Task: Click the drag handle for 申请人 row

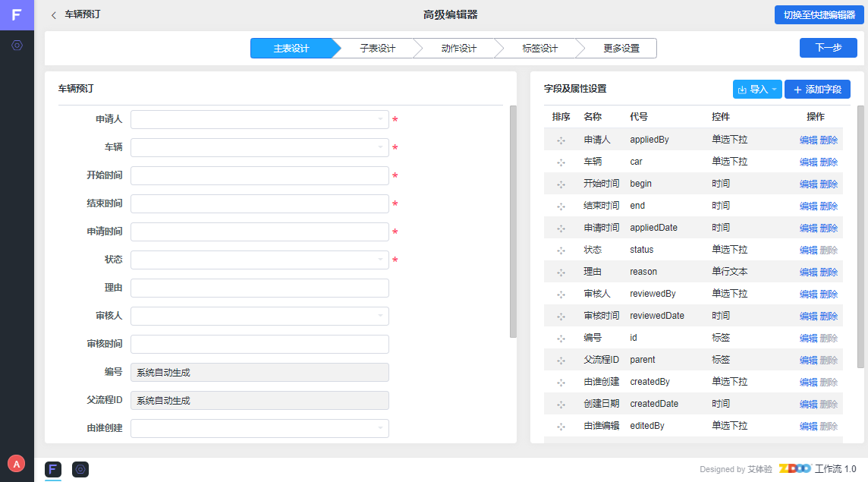Action: point(561,140)
